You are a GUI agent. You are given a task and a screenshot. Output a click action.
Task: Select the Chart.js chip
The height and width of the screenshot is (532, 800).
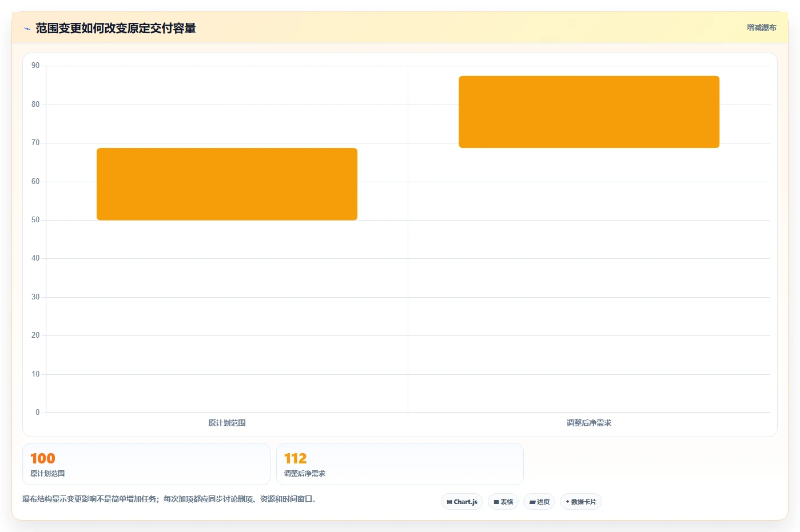click(x=462, y=502)
